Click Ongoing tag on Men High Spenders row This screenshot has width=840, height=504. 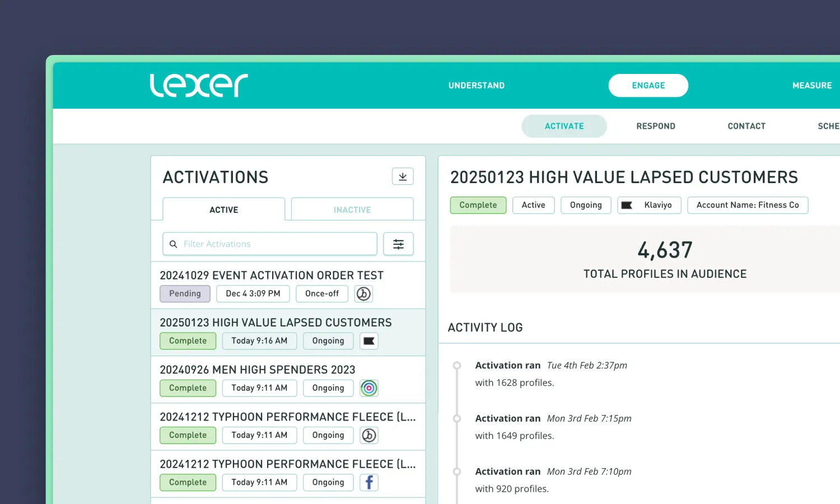click(328, 388)
